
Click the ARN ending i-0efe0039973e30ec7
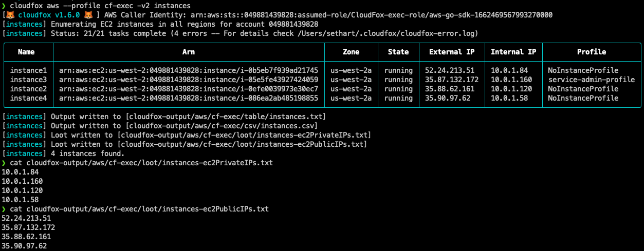[x=189, y=89]
